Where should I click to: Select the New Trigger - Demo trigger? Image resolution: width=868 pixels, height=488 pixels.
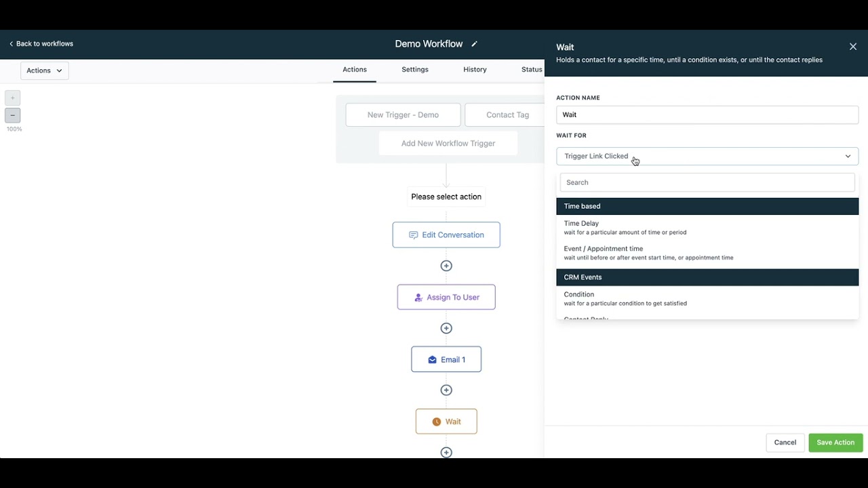403,115
